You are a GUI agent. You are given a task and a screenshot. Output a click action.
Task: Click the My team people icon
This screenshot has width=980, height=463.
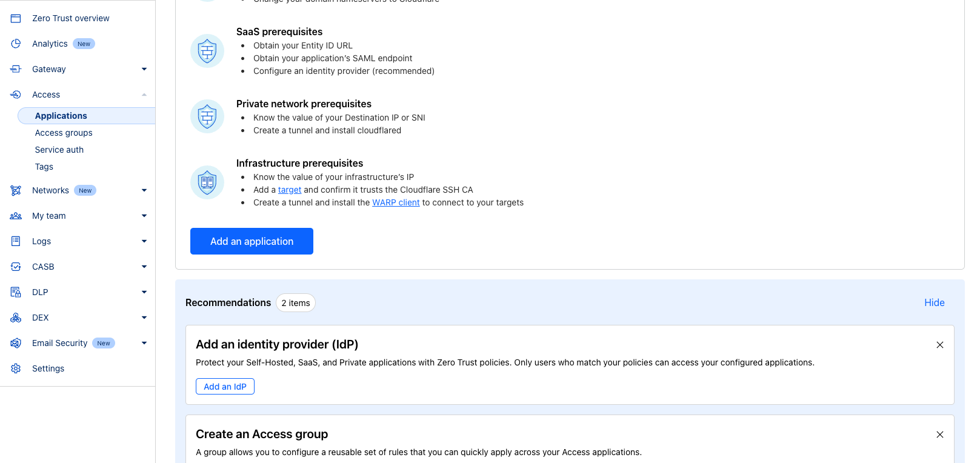click(16, 216)
